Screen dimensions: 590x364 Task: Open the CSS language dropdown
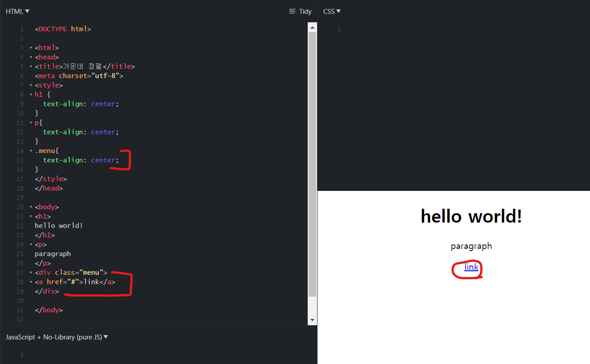(332, 11)
